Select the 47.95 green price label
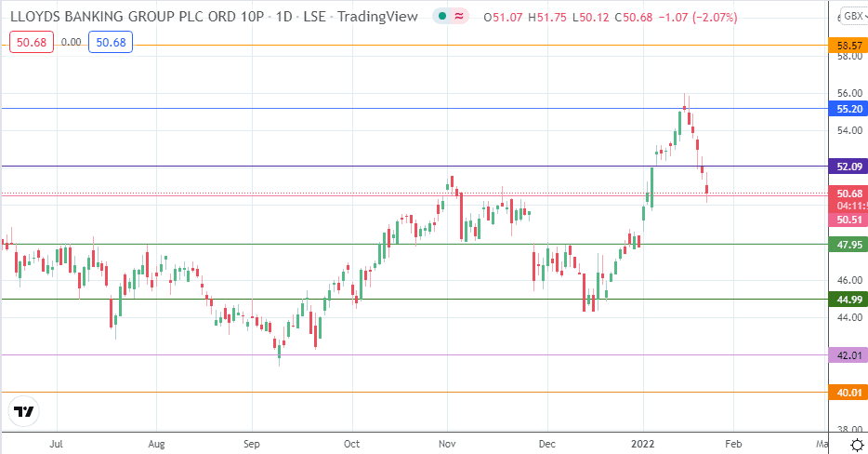Screen dimensions: 868x454 tap(848, 245)
